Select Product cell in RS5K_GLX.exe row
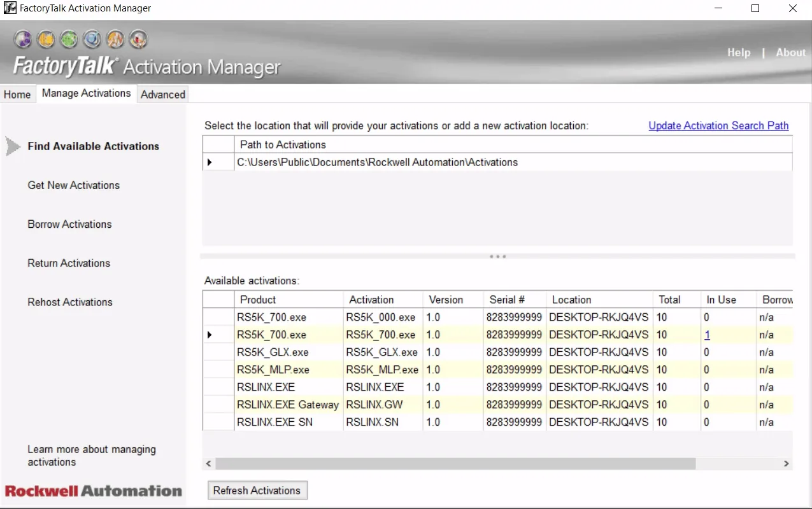This screenshot has height=509, width=812. coord(288,352)
